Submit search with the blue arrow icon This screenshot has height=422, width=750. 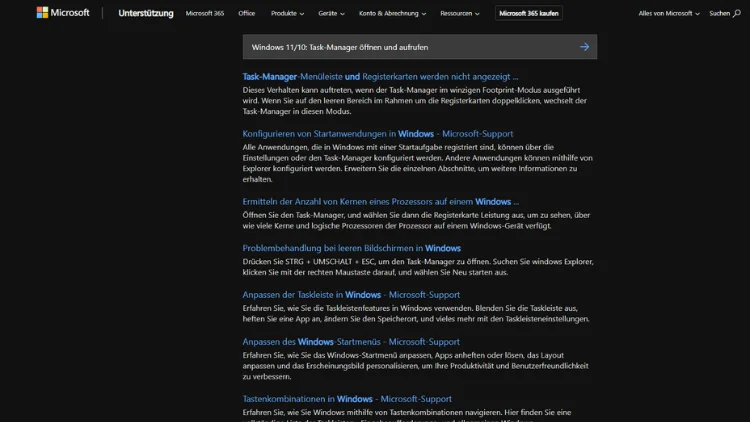point(585,47)
